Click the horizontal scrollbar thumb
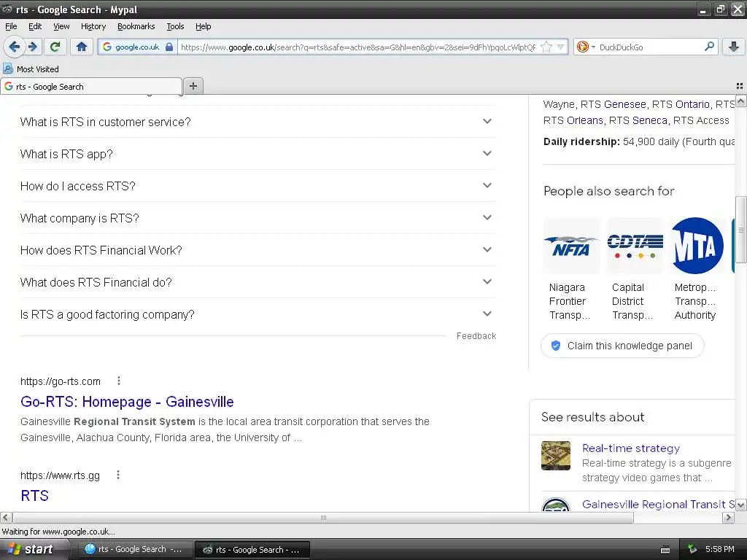This screenshot has width=747, height=560. coord(323,518)
